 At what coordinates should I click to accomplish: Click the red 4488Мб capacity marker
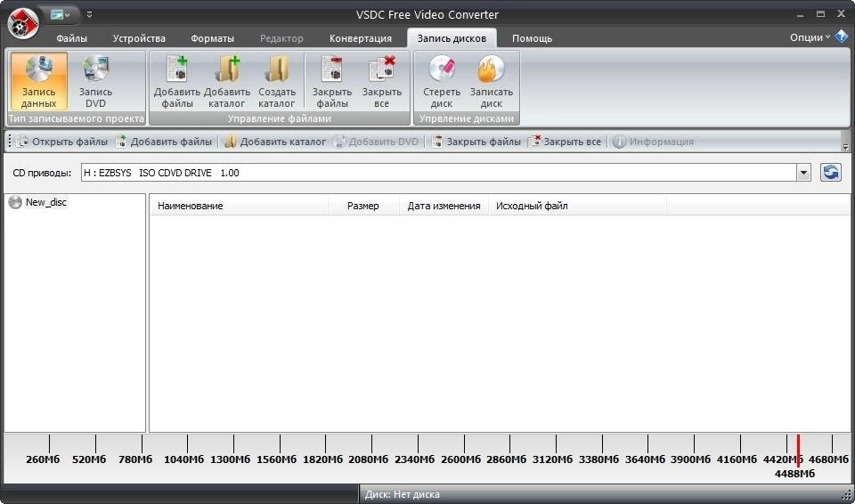pos(798,451)
